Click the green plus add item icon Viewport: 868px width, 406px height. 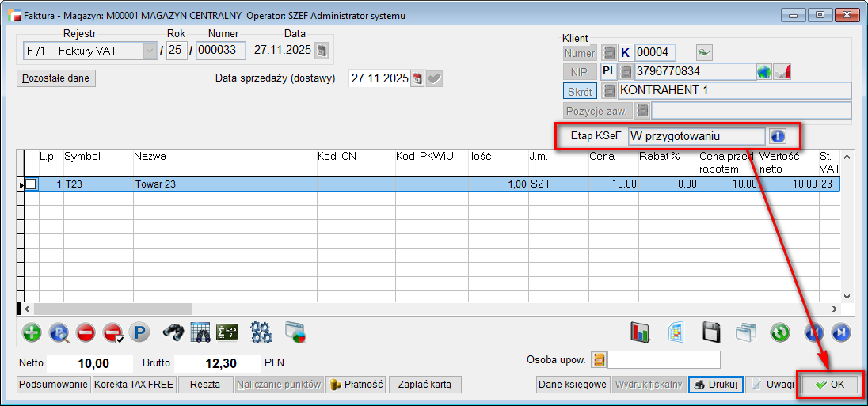[32, 332]
